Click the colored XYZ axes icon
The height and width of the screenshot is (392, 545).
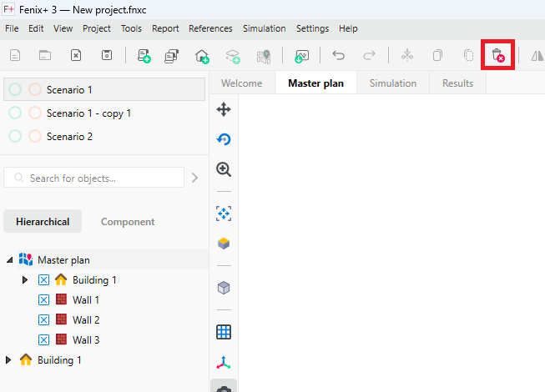(224, 363)
